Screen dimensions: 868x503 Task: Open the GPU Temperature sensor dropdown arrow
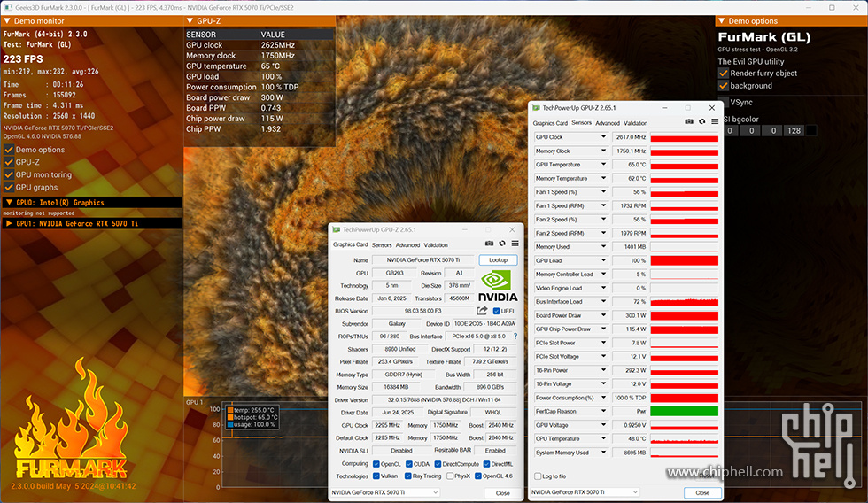(x=604, y=165)
